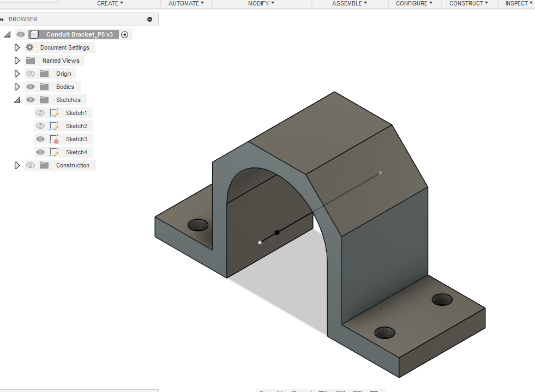Image resolution: width=535 pixels, height=392 pixels.
Task: Click the locked Sketch3 icon
Action: tap(54, 138)
